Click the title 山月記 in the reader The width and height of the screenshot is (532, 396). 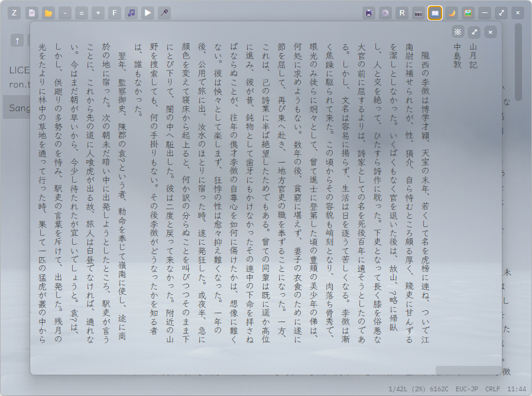point(473,56)
